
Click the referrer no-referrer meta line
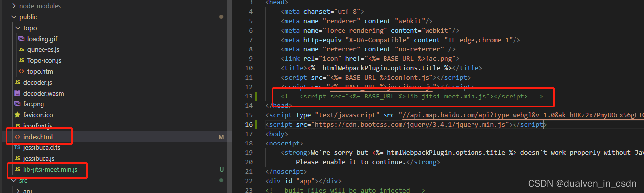[x=368, y=49]
